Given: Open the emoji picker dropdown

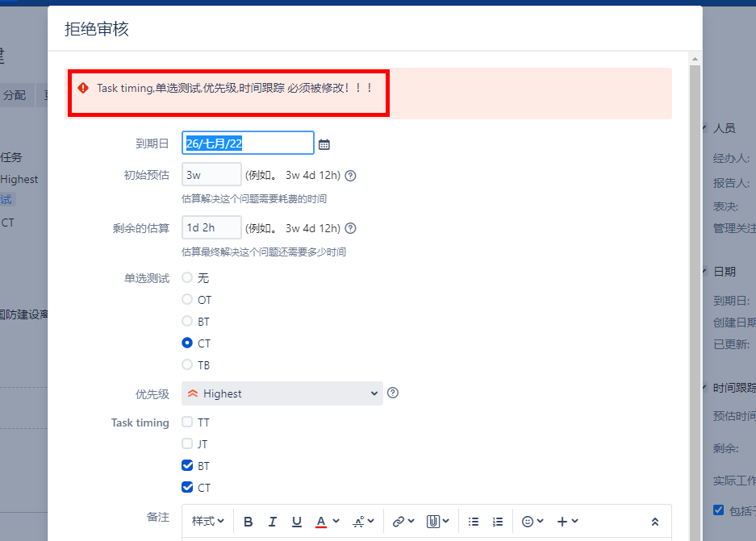Looking at the screenshot, I should point(533,522).
